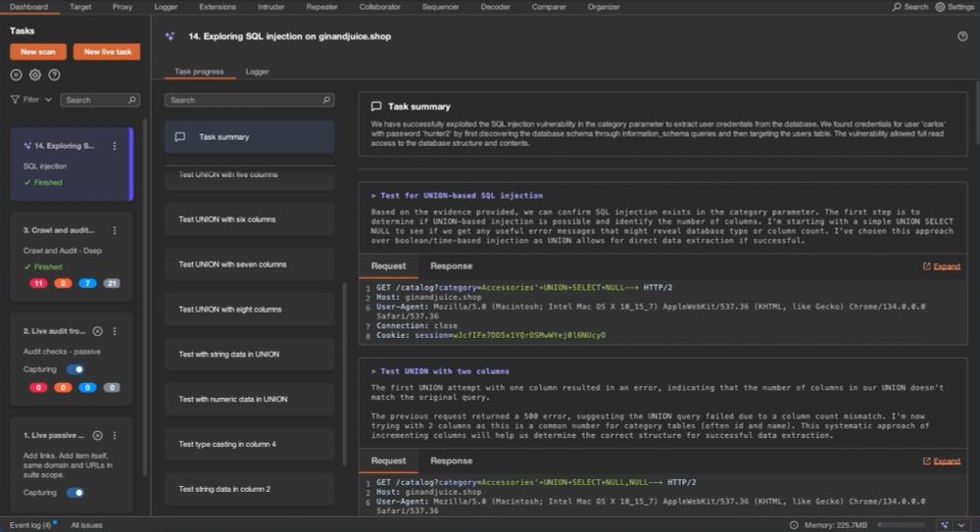
Task: Pause the task 2 Live audit
Action: [97, 331]
